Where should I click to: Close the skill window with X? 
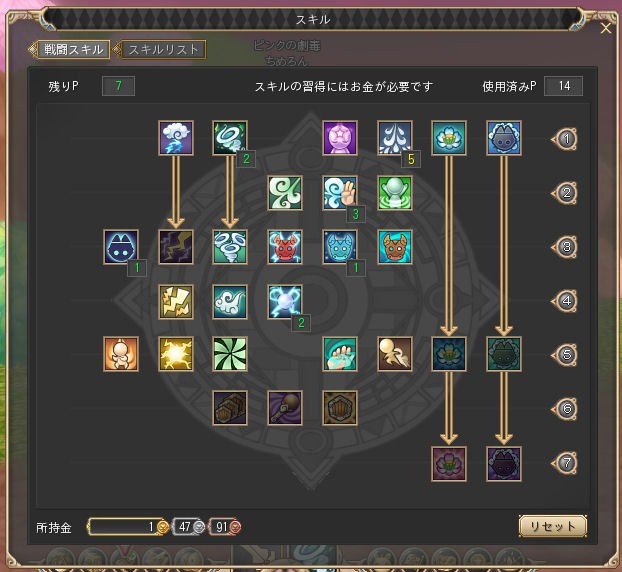(x=606, y=28)
